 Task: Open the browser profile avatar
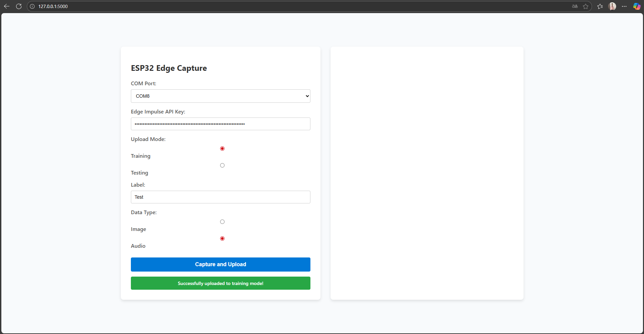(x=612, y=6)
